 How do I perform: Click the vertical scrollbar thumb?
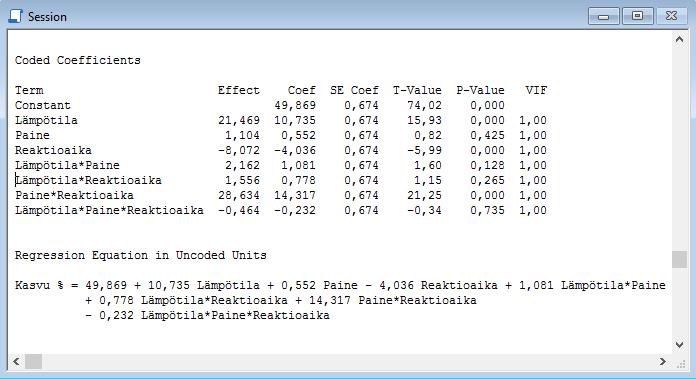[679, 259]
